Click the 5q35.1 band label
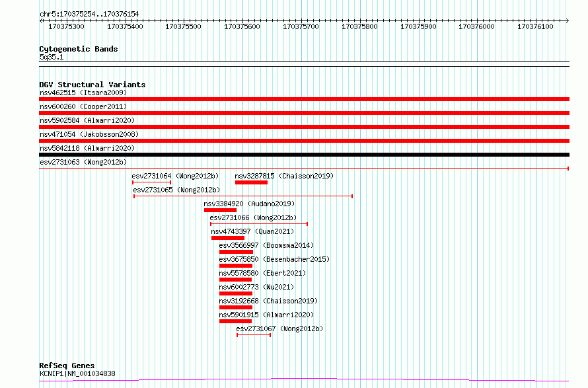The width and height of the screenshot is (588, 388). coord(52,58)
